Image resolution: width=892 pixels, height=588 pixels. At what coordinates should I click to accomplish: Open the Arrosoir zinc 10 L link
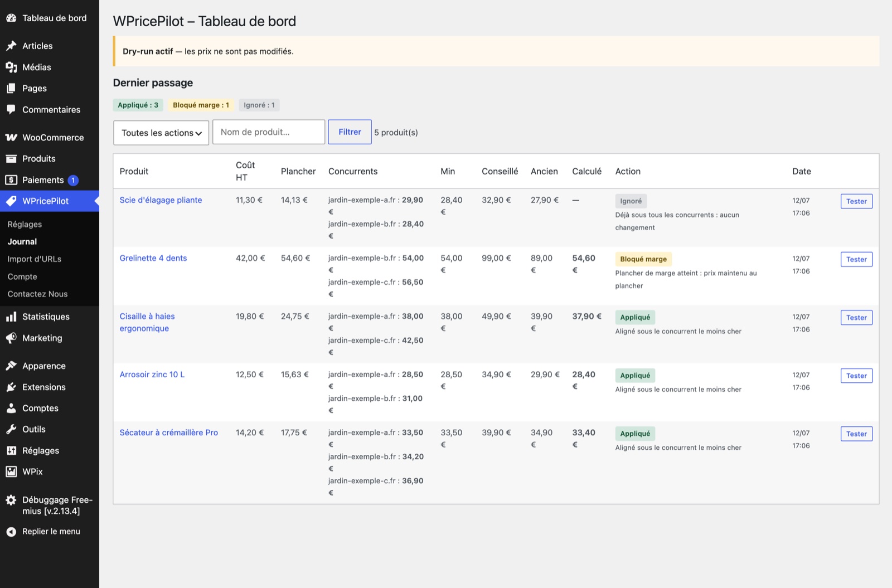pos(152,375)
